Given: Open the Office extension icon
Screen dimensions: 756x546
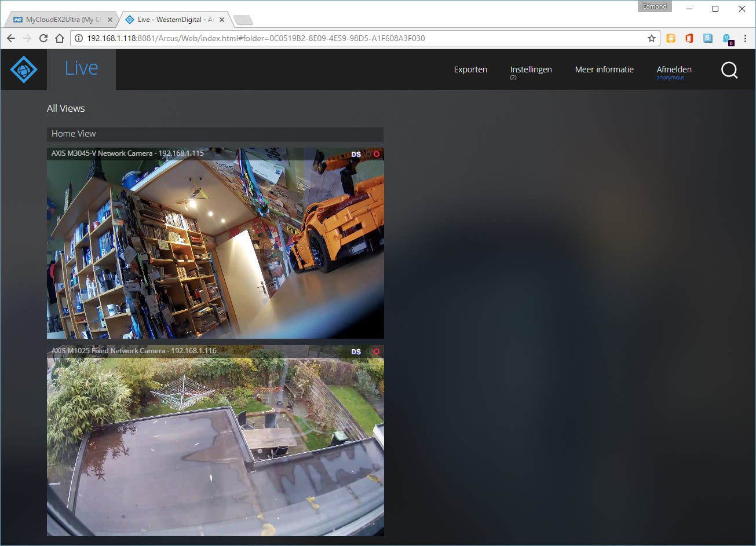Looking at the screenshot, I should click(x=689, y=38).
